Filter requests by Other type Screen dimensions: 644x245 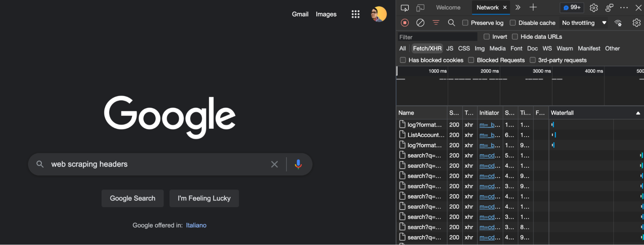click(612, 49)
